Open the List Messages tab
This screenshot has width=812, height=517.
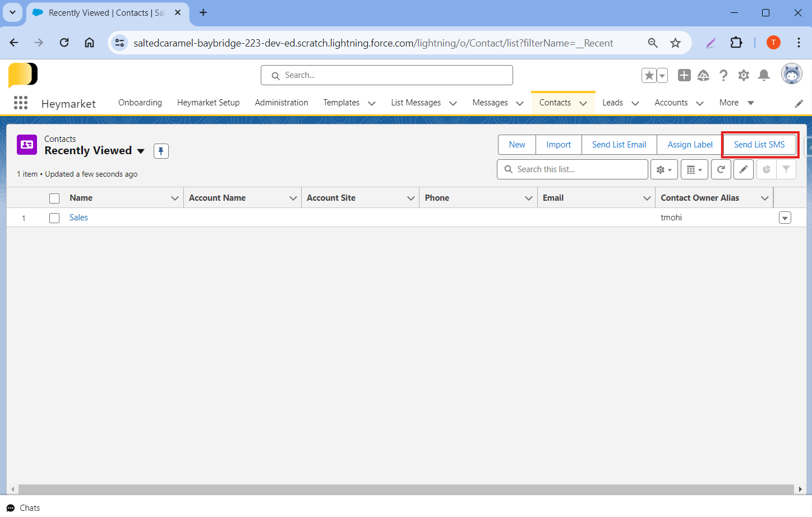(416, 103)
